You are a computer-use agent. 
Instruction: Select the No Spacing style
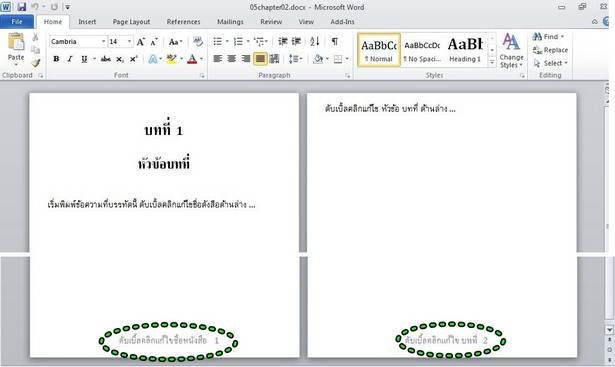pyautogui.click(x=422, y=50)
